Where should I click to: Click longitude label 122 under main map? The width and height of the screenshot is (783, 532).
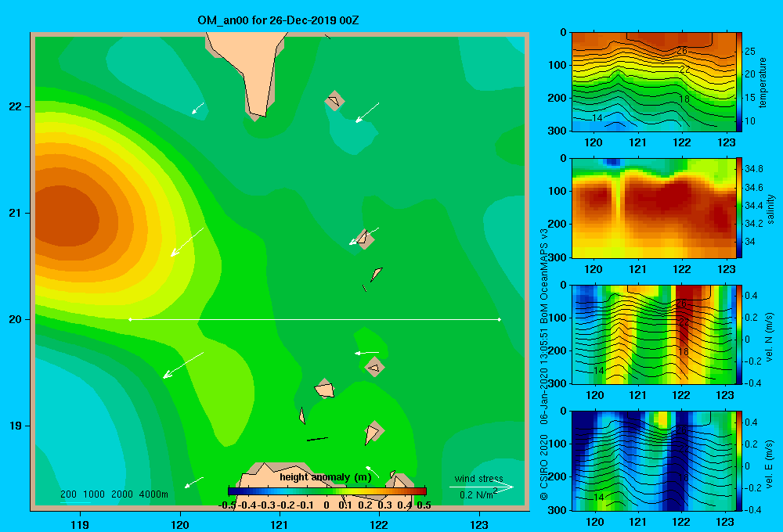379,524
